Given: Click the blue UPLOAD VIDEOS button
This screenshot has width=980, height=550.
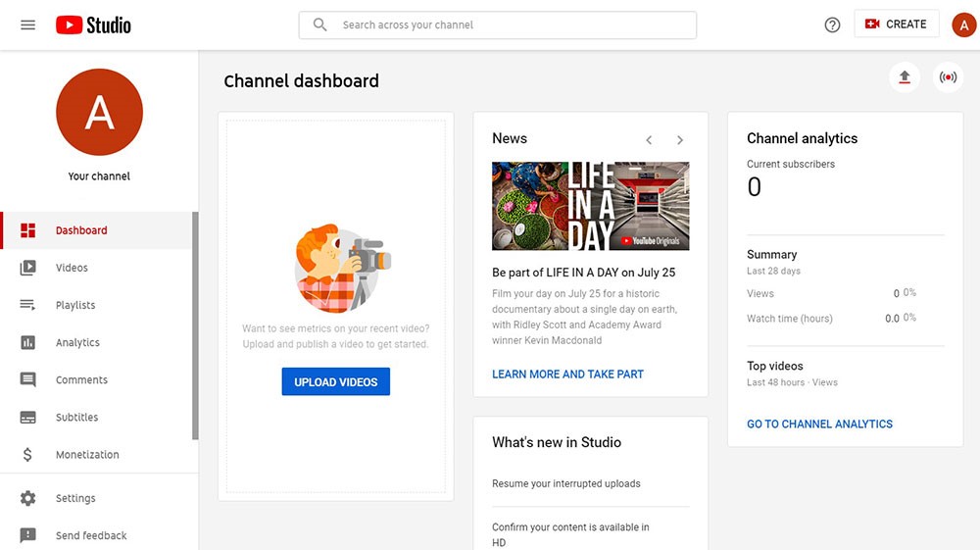Looking at the screenshot, I should tap(335, 382).
